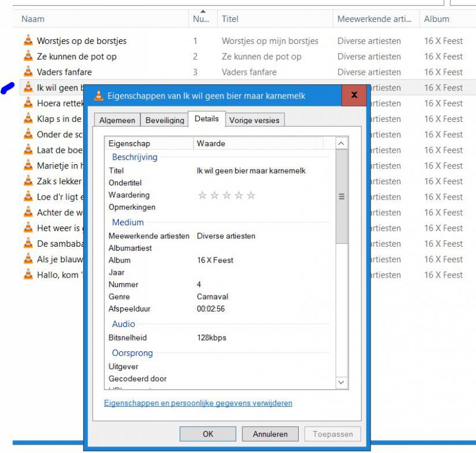Viewport: 476px width, 453px height.
Task: Switch to the Algemeen tab
Action: [x=117, y=120]
